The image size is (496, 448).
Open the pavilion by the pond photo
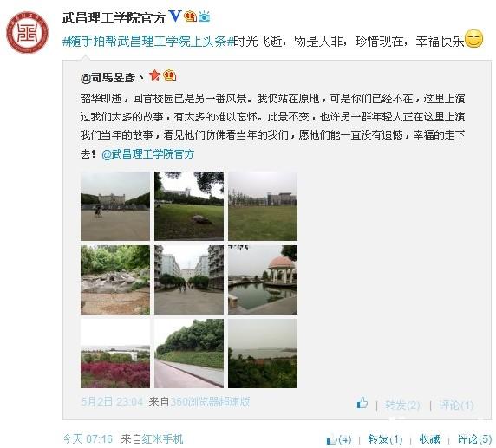pos(263,280)
